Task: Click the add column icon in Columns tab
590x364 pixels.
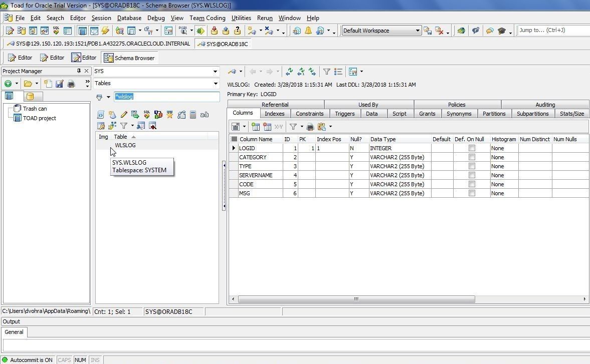Action: click(256, 127)
